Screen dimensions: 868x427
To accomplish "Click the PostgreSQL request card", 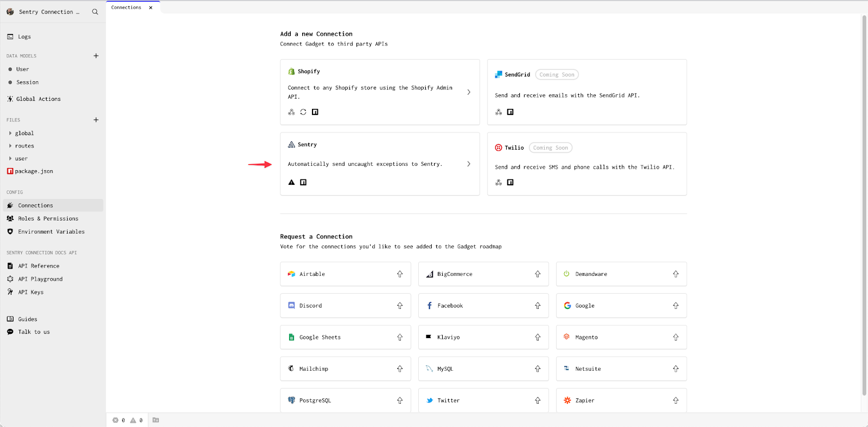I will (346, 400).
